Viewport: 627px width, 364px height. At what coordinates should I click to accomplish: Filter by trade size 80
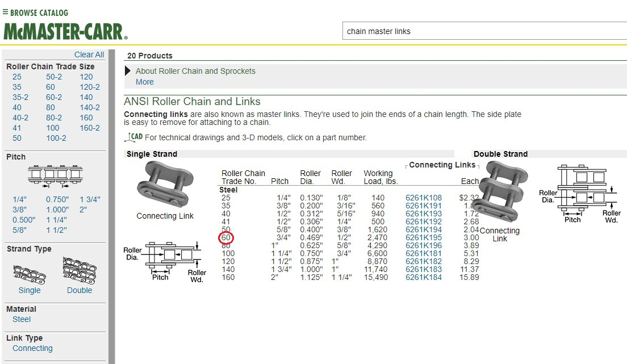[x=51, y=107]
